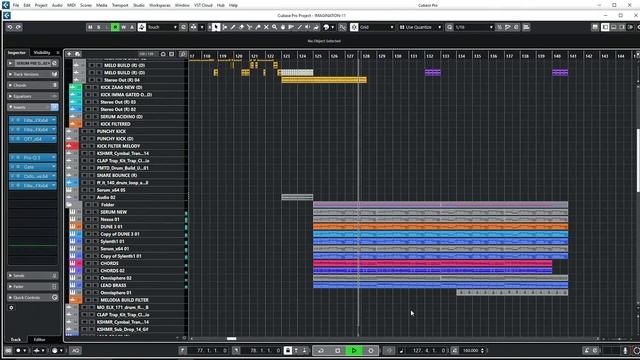The image size is (640, 360).
Task: Toggle the Cycle loop button in transport
Action: click(321, 350)
